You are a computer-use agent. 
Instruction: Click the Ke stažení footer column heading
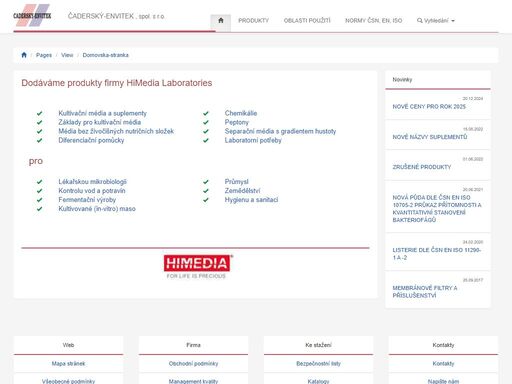(x=318, y=345)
